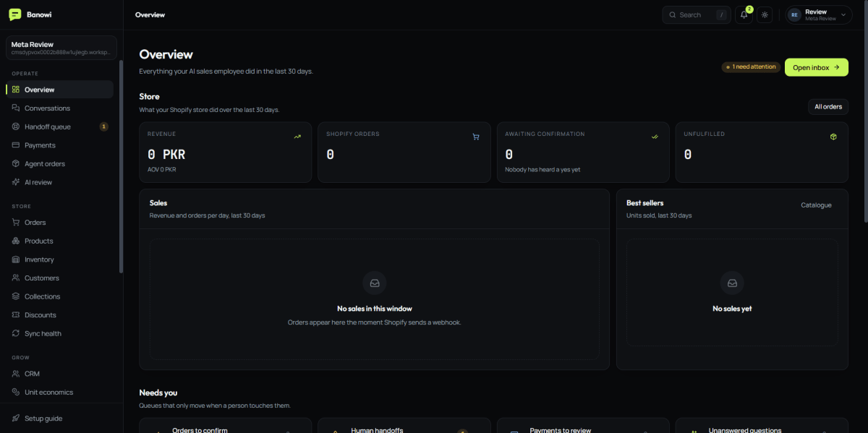
Task: Click the 'Needs you' heading
Action: point(158,393)
